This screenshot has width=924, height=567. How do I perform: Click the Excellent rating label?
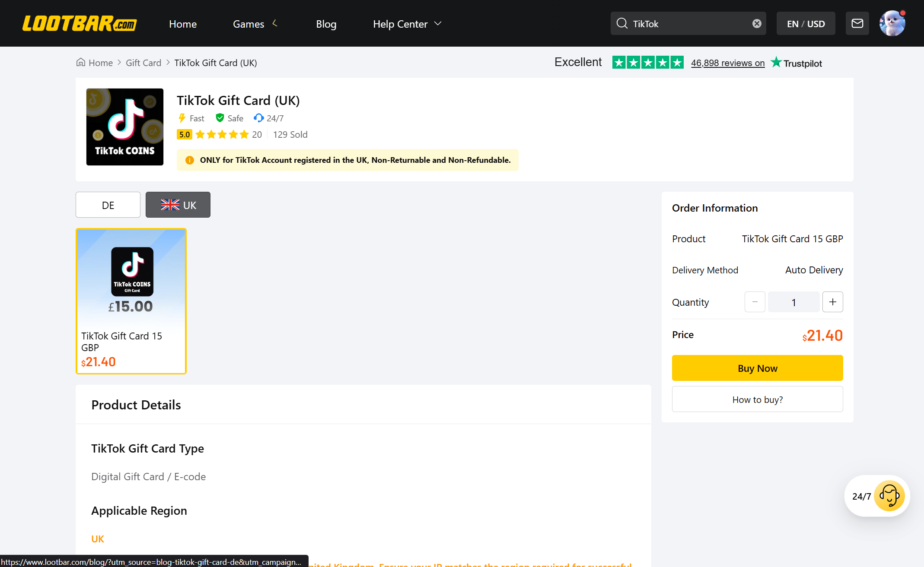click(578, 62)
